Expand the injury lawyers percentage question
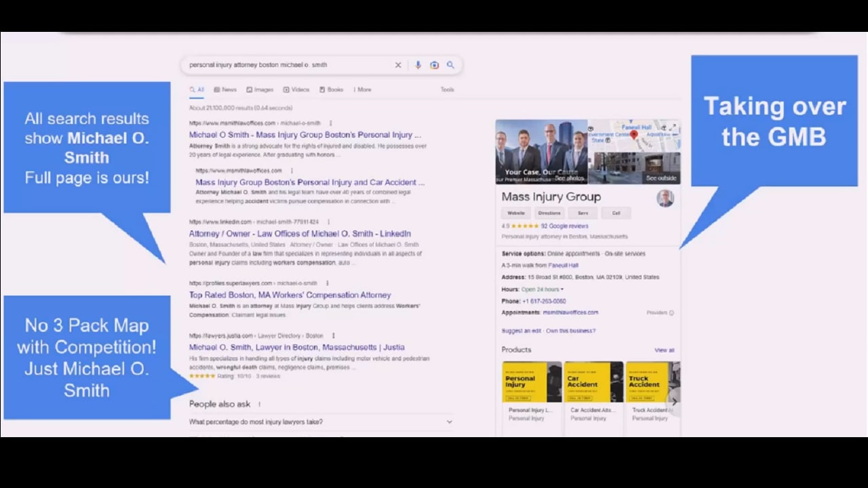This screenshot has width=868, height=488. (448, 422)
